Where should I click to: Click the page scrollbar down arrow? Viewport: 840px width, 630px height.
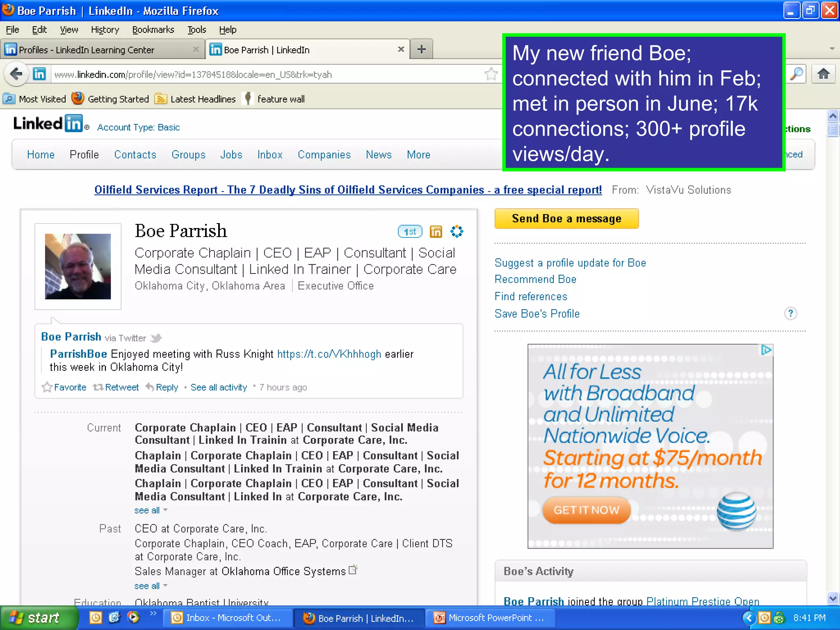tap(833, 598)
